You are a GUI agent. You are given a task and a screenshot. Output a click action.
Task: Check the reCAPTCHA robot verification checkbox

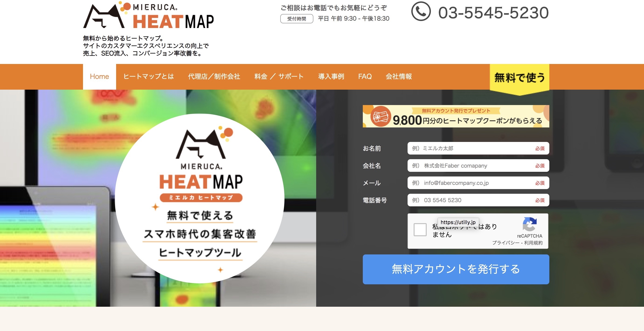[420, 230]
